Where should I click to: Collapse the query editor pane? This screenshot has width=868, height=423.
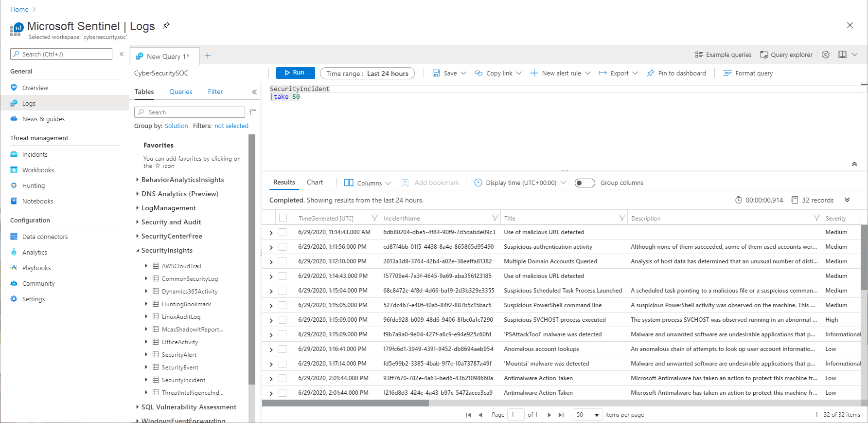(x=854, y=164)
